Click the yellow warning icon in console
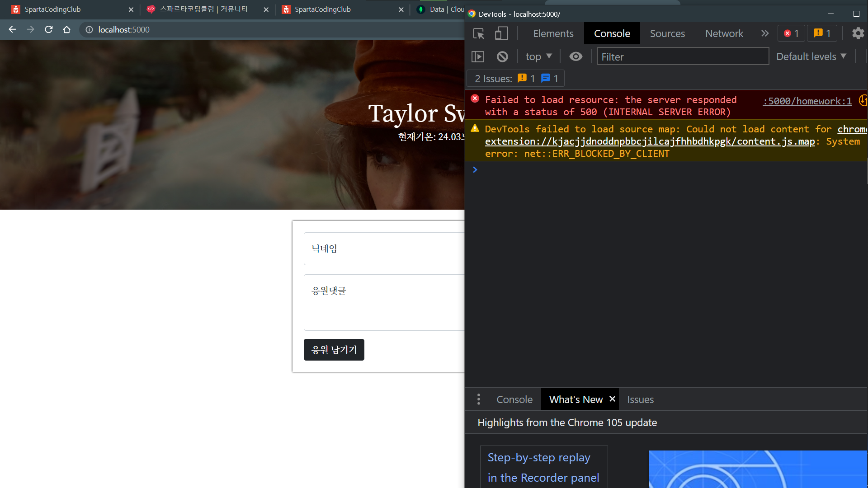This screenshot has height=488, width=868. (475, 128)
